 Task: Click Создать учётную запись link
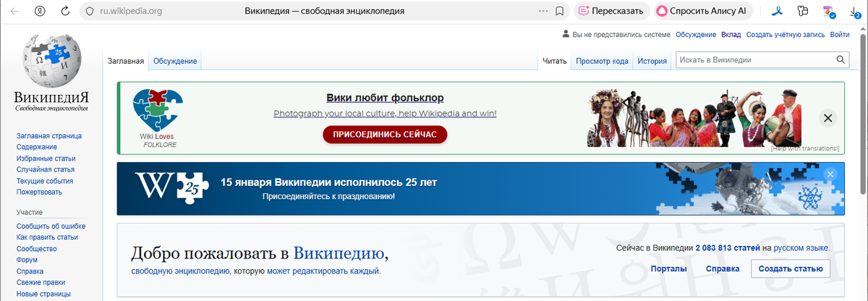[786, 34]
